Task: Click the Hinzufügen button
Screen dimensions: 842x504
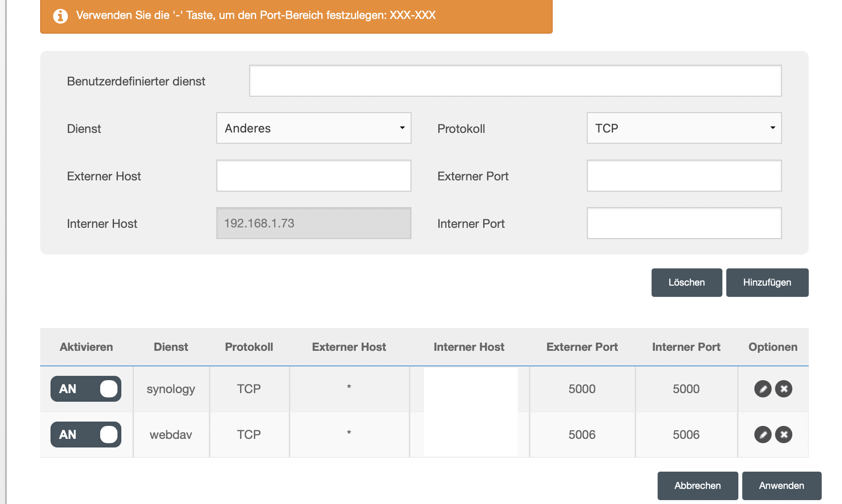Action: pos(767,283)
